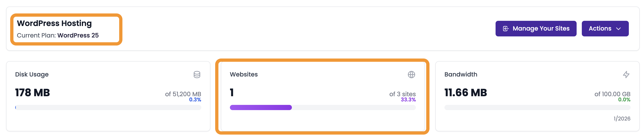The width and height of the screenshot is (644, 140).
Task: Click the "of 51,200 MB" disk limit text
Action: point(183,94)
